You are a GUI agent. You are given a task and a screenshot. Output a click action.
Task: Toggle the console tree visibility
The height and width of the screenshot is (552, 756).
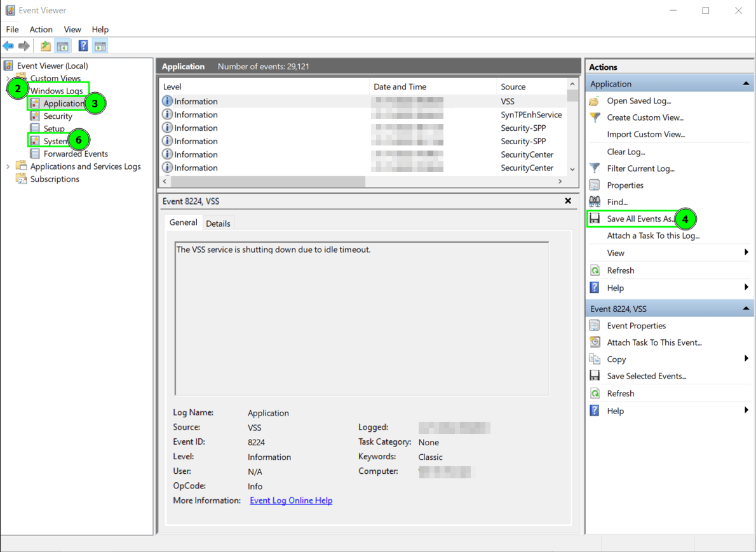(62, 45)
